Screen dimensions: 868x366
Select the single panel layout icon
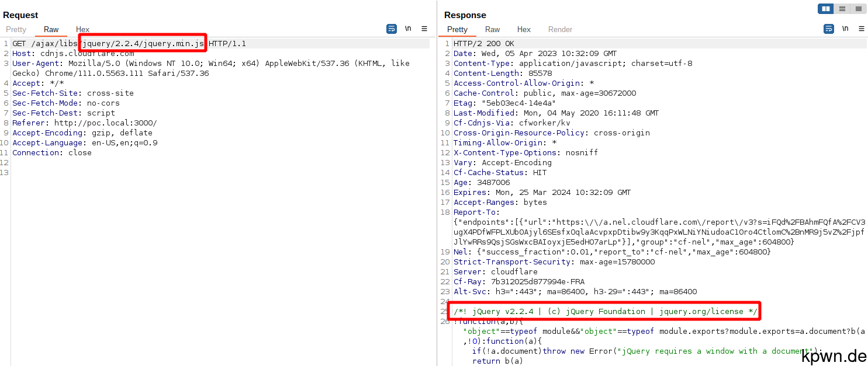858,8
